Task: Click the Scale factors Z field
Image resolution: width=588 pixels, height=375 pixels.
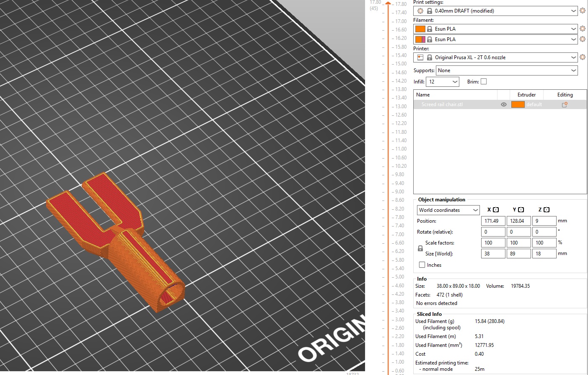Action: (544, 243)
